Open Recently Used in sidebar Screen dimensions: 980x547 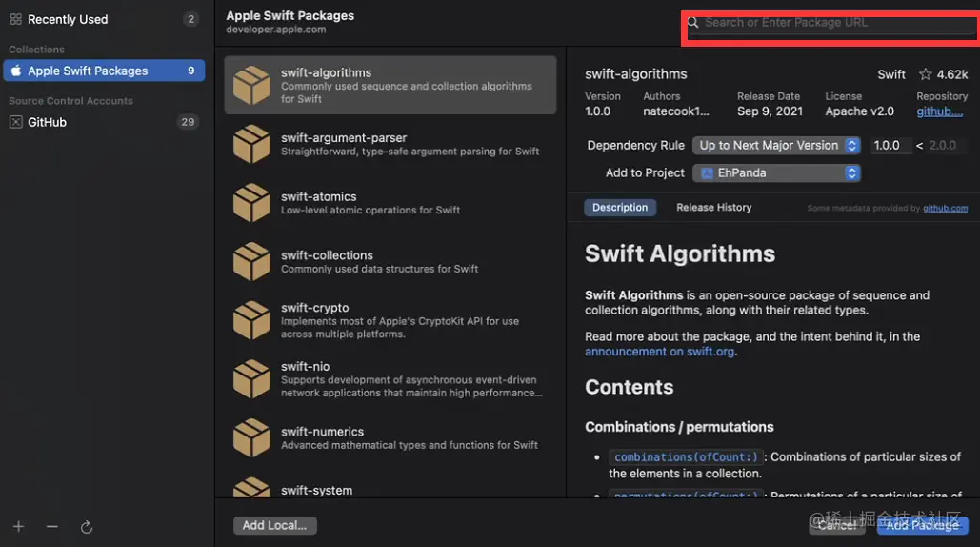(103, 19)
